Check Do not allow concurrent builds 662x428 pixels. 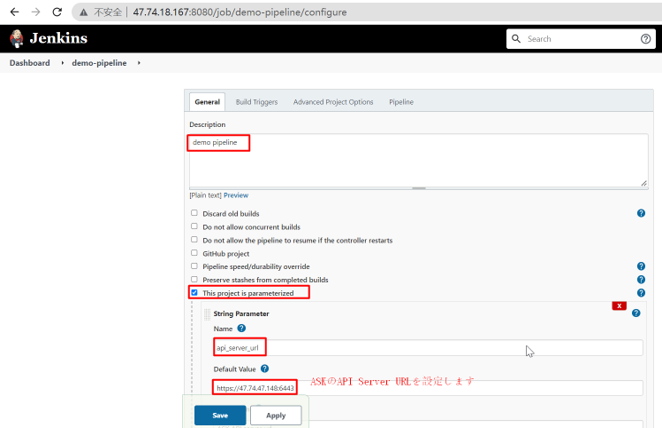point(194,226)
